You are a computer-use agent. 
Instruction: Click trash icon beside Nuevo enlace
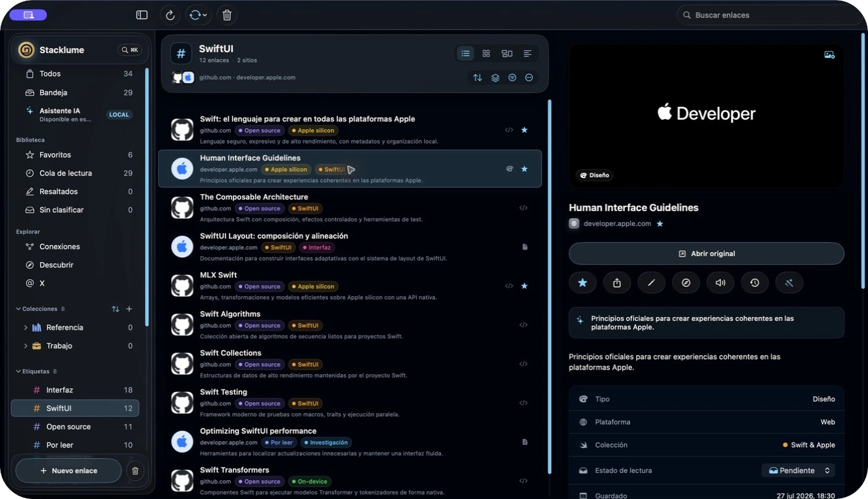click(x=135, y=470)
